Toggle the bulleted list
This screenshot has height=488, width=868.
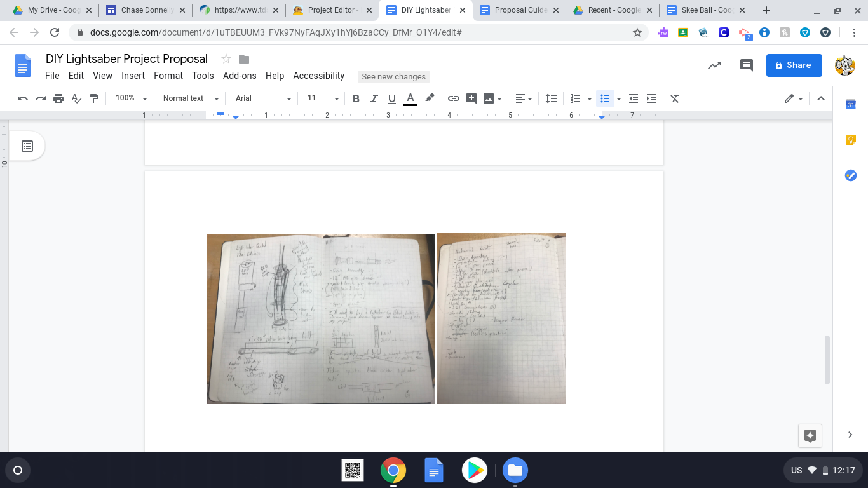click(x=605, y=98)
